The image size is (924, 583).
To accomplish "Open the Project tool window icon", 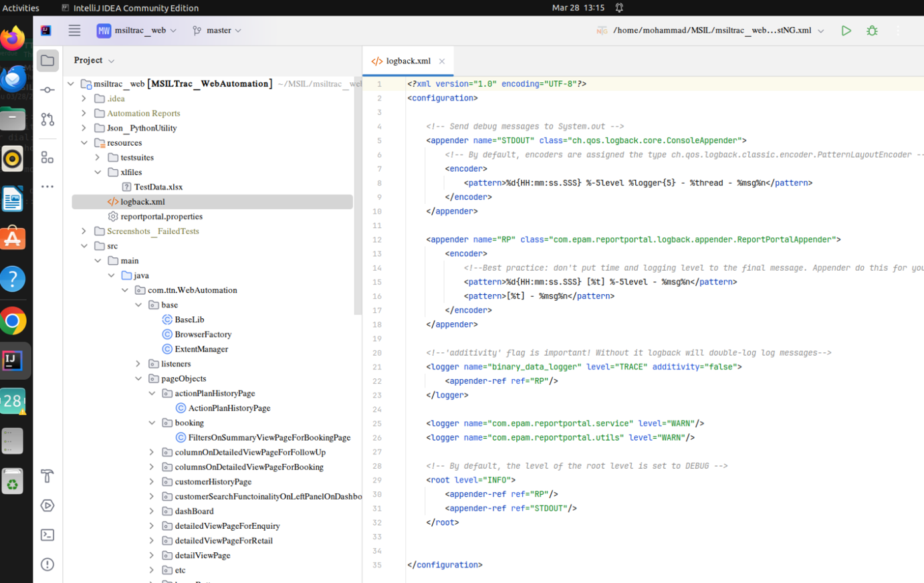I will click(x=47, y=60).
